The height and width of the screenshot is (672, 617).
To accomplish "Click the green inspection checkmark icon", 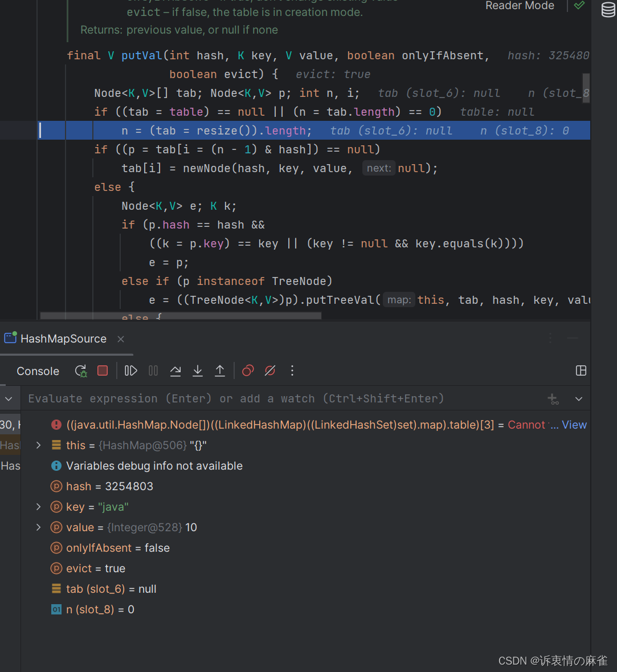I will pyautogui.click(x=579, y=5).
